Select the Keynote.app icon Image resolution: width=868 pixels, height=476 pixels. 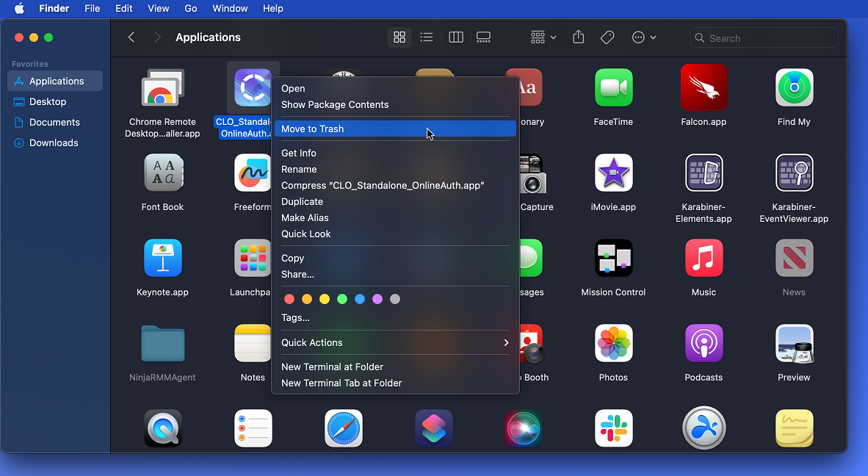click(163, 258)
